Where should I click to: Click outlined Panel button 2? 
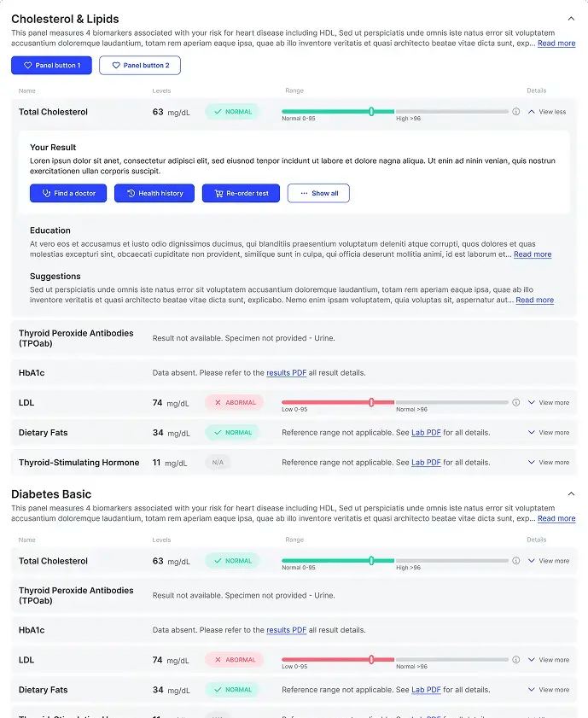140,66
